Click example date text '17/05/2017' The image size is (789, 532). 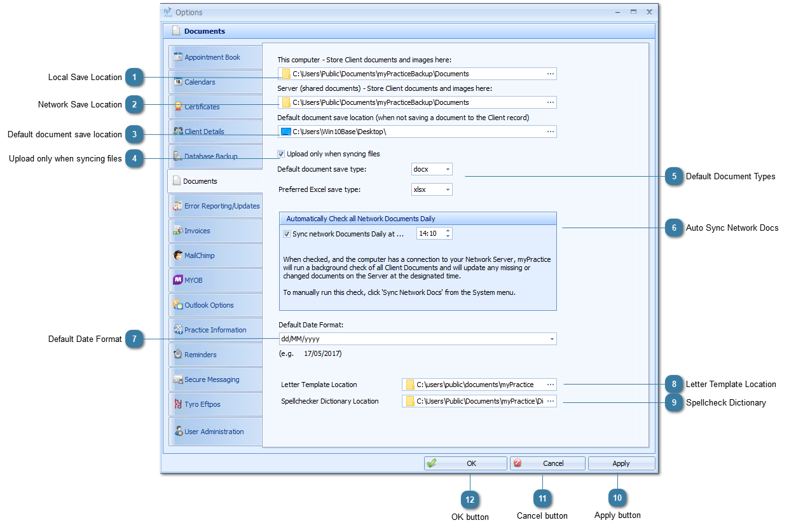[322, 353]
